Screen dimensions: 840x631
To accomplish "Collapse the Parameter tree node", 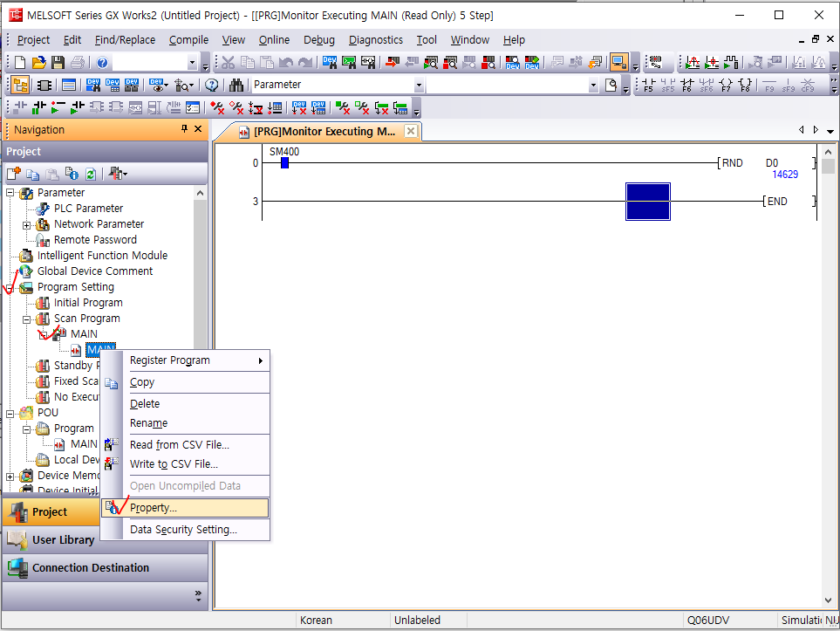I will pyautogui.click(x=10, y=193).
